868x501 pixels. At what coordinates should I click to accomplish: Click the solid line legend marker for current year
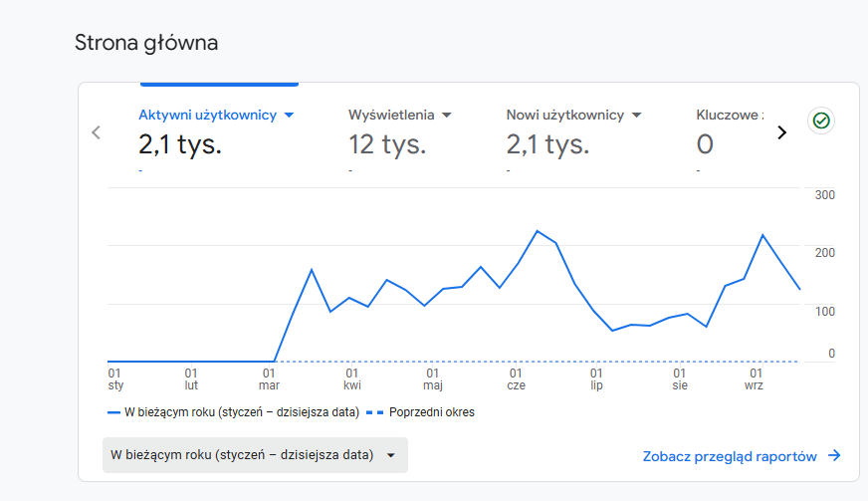point(113,412)
